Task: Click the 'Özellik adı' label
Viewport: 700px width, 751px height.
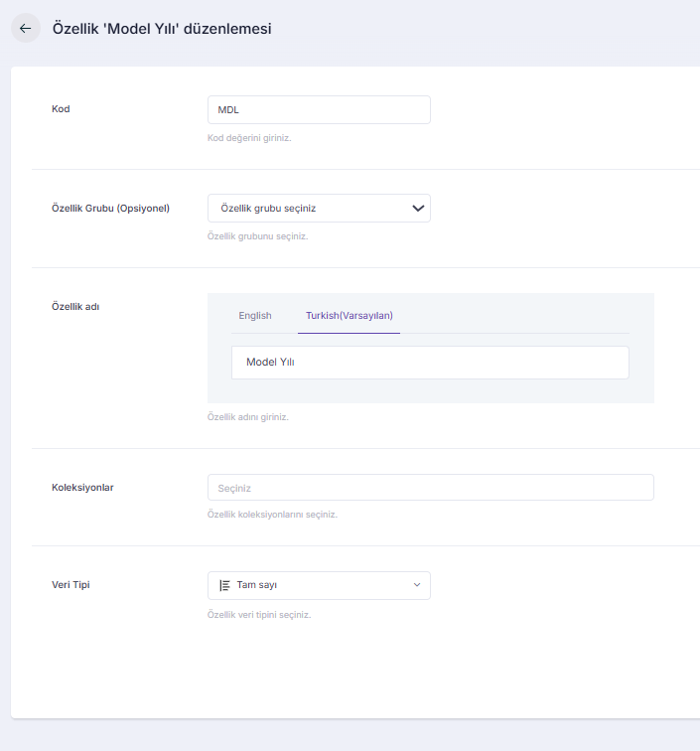Action: 75,307
